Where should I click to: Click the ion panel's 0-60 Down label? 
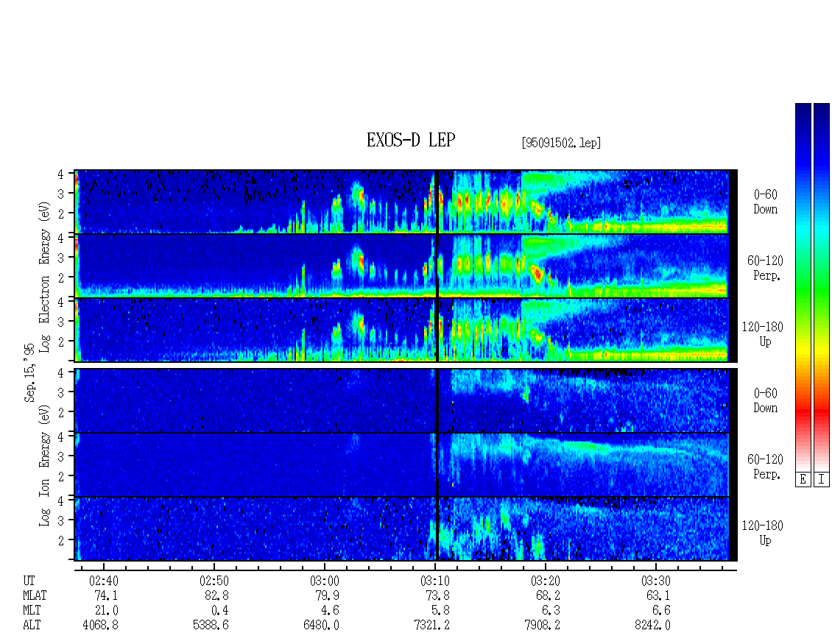tap(765, 400)
